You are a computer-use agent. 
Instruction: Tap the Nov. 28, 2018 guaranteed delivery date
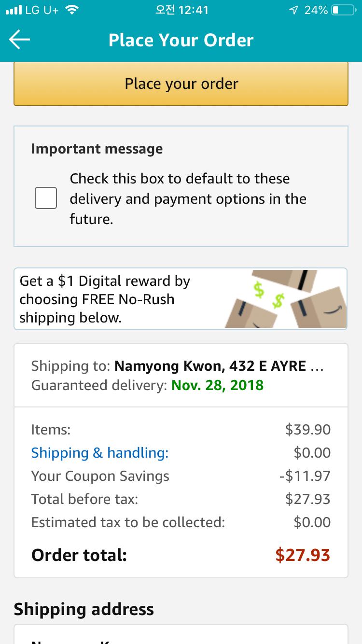[217, 385]
